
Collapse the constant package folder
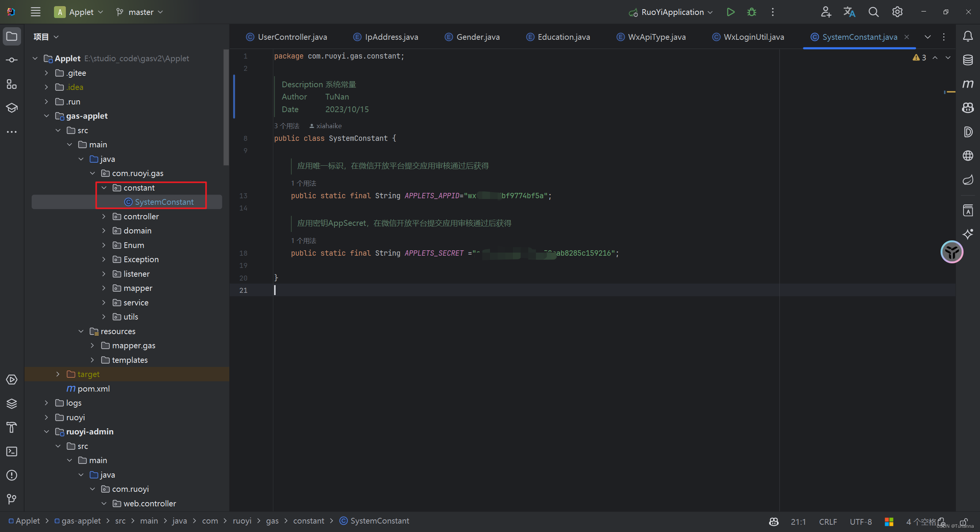pyautogui.click(x=104, y=188)
